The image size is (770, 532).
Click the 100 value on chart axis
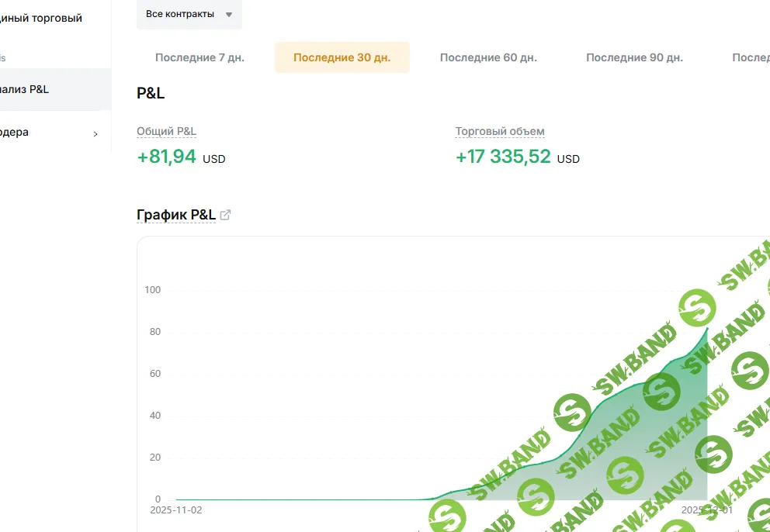pyautogui.click(x=152, y=290)
